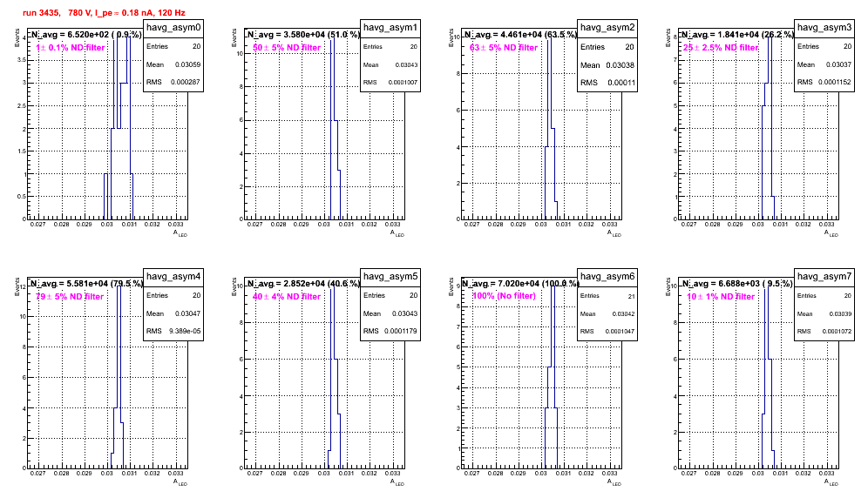This screenshot has width=868, height=498.
Task: Select Entries 21 in havg_asym6 stats
Action: pyautogui.click(x=607, y=295)
